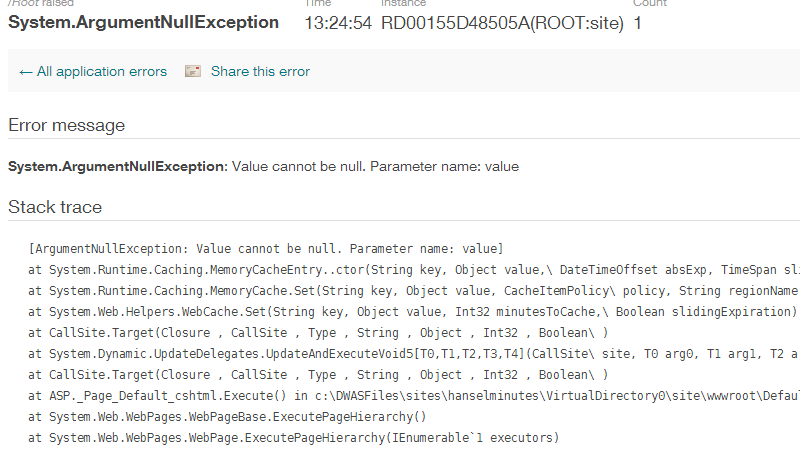
Task: Click the WebPage.ExecutePageHierarchy(IEnumerable) line
Action: pos(294,437)
